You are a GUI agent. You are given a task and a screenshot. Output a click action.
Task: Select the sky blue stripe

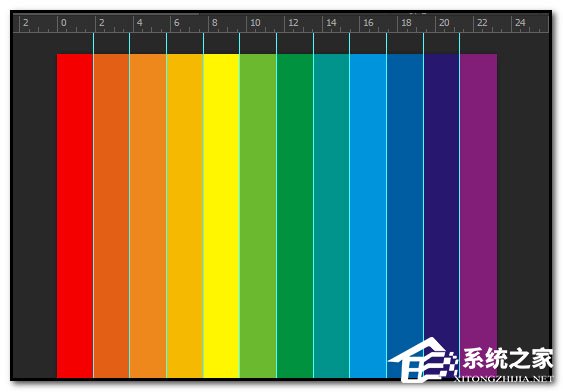(x=368, y=215)
